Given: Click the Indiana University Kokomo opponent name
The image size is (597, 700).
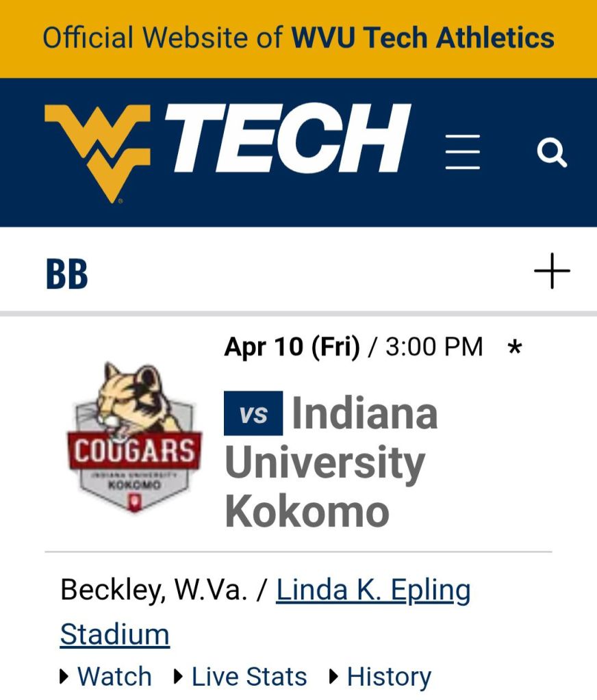Looking at the screenshot, I should [329, 463].
